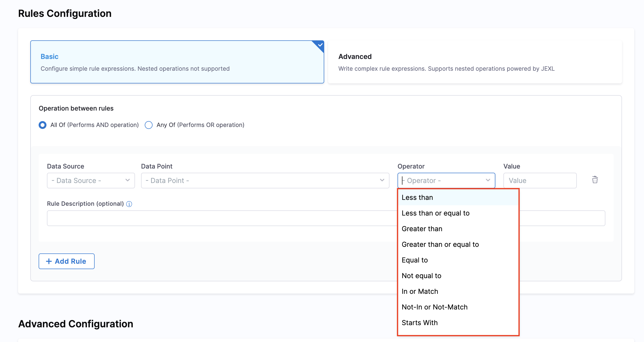Open the Data Point dropdown
The width and height of the screenshot is (644, 342).
[x=265, y=180]
